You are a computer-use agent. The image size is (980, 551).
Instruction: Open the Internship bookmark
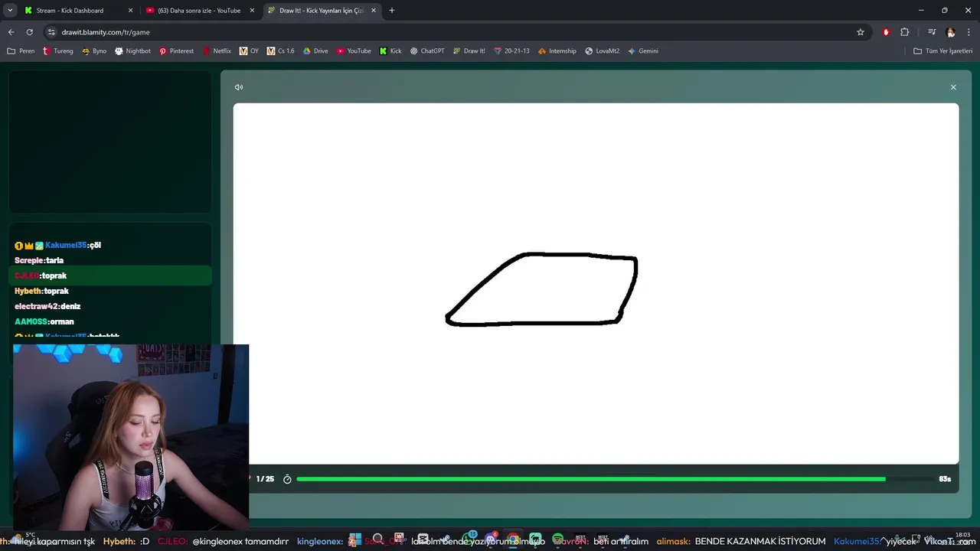[x=557, y=51]
